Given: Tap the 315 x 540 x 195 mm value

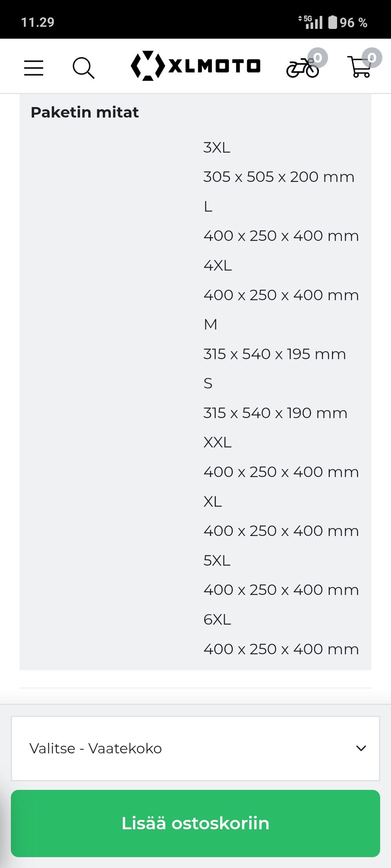Looking at the screenshot, I should tap(275, 354).
